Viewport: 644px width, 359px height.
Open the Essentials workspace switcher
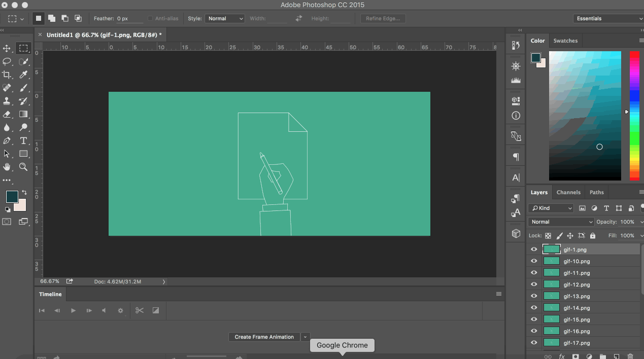coord(608,18)
